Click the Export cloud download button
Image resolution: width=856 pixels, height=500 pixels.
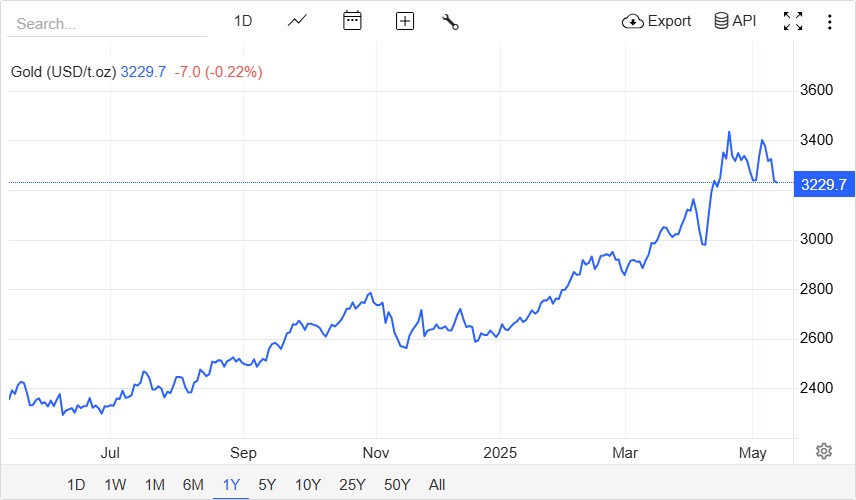[x=656, y=21]
